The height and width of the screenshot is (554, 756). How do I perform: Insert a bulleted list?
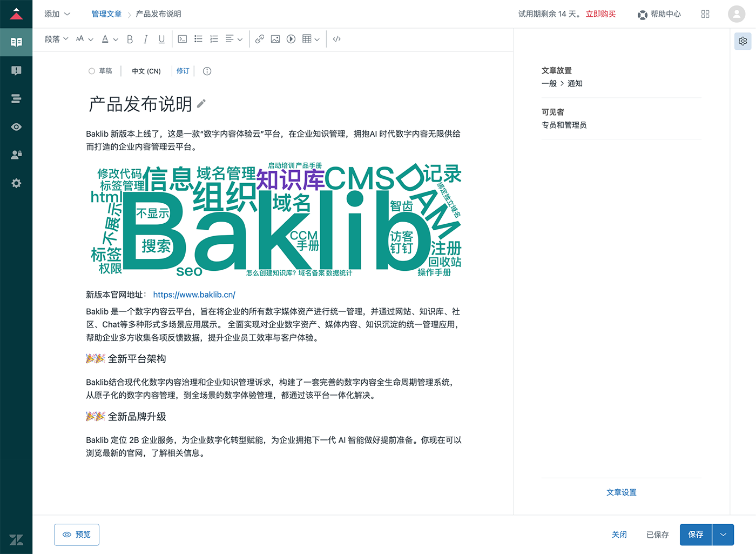click(198, 39)
